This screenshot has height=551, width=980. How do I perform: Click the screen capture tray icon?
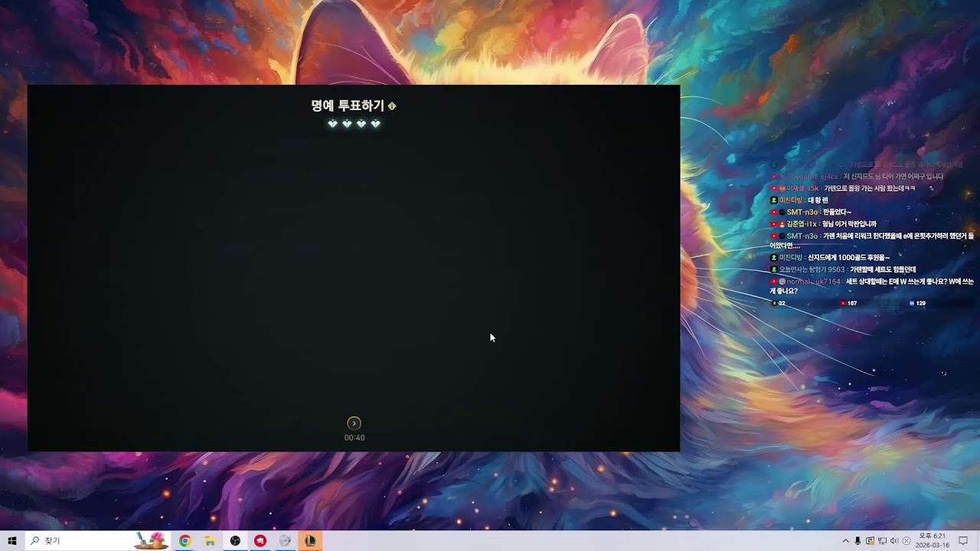pos(870,541)
